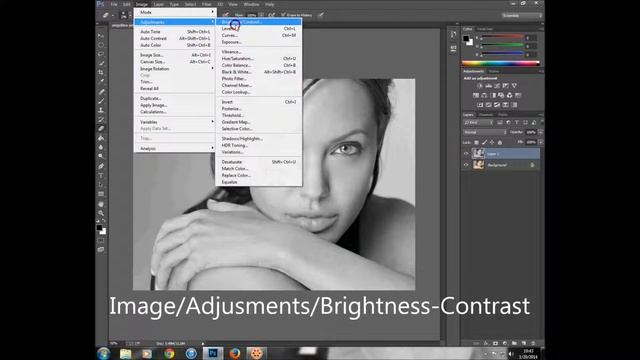Select the Paint Bucket tool
The width and height of the screenshot is (640, 360).
click(101, 138)
